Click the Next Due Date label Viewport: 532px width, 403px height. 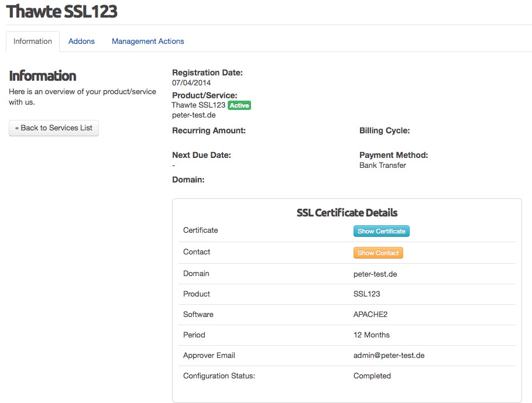[x=201, y=155]
